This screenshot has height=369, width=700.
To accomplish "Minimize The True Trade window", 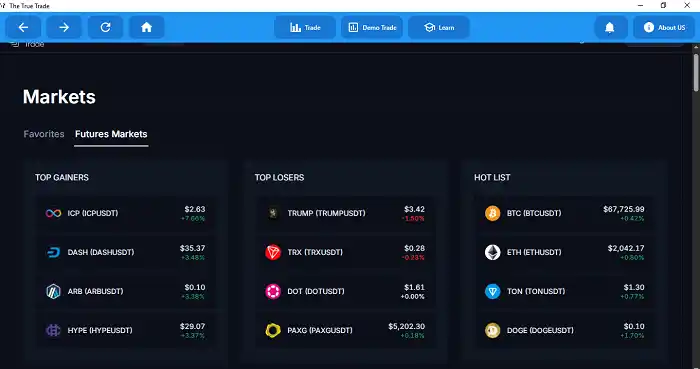I will (640, 5).
